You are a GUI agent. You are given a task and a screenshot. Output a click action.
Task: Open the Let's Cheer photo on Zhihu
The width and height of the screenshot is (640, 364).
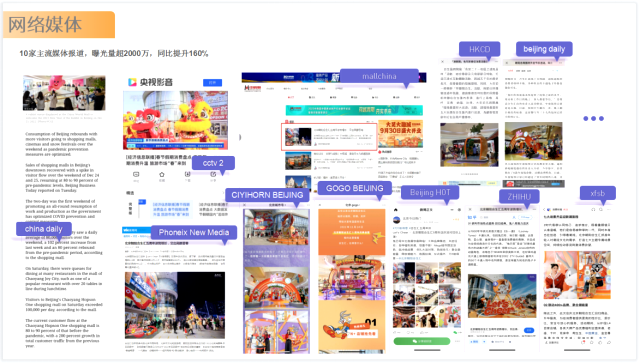pos(502,296)
